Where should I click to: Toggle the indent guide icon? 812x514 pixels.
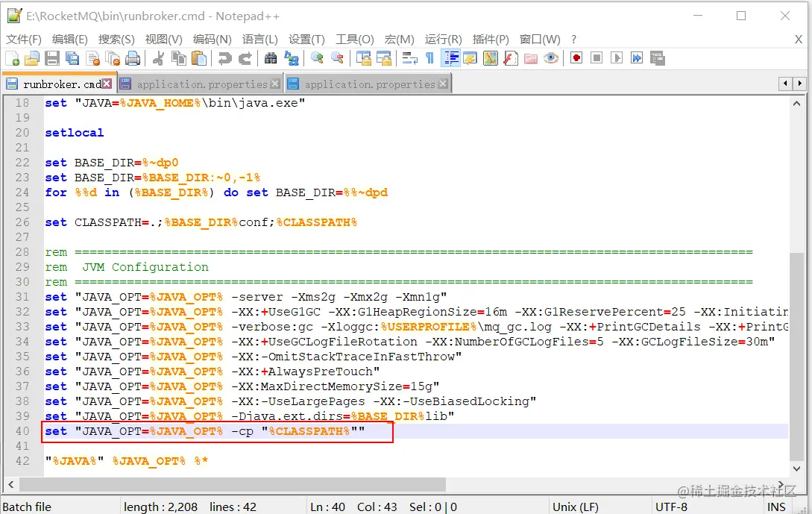[450, 58]
